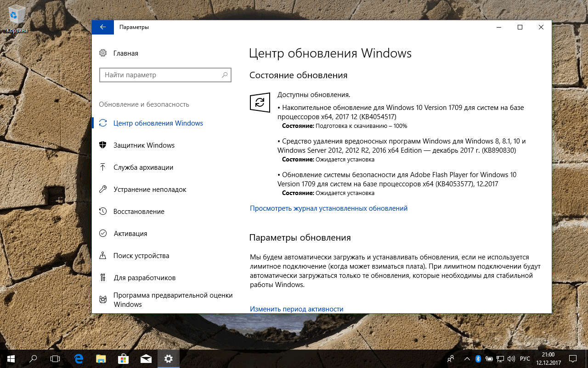Open Microsoft Edge from the taskbar
Image resolution: width=588 pixels, height=368 pixels.
pyautogui.click(x=78, y=359)
